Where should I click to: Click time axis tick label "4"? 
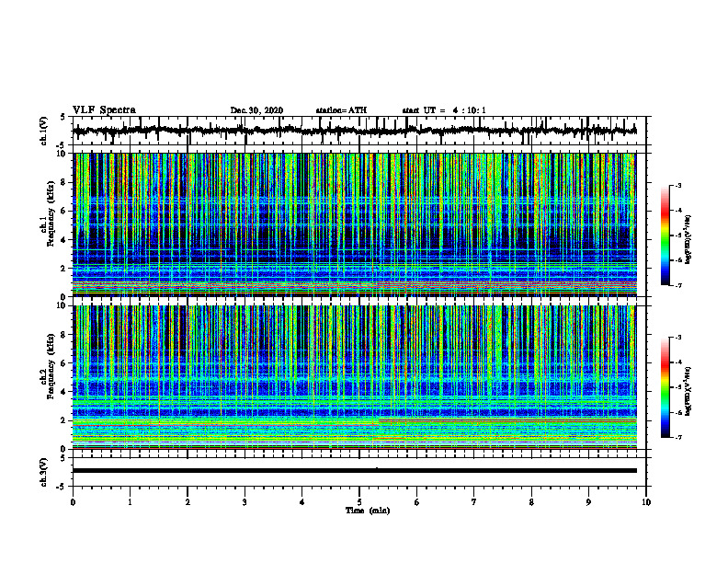[x=302, y=502]
